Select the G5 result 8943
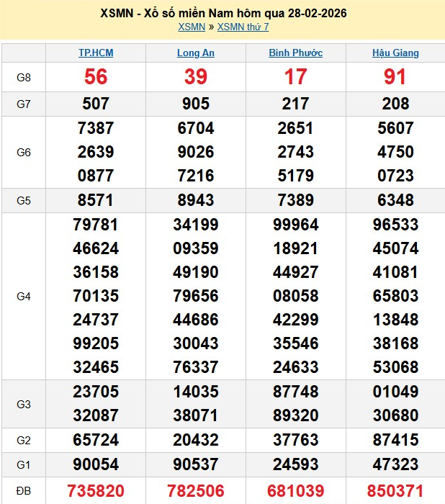 coord(196,201)
